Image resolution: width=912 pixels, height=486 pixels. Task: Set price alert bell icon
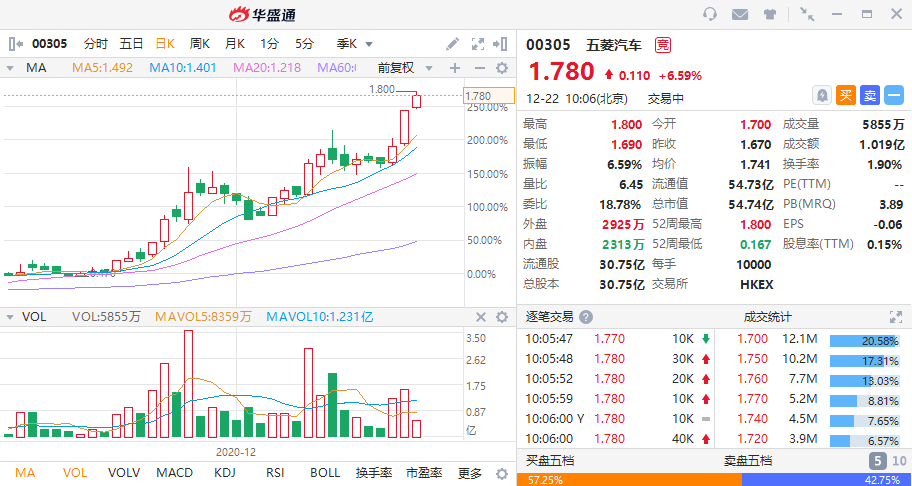point(822,95)
